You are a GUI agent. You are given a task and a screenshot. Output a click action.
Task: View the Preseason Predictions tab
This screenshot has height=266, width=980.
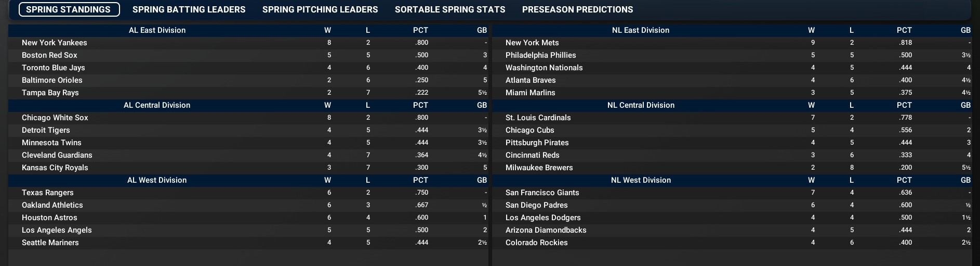point(577,9)
